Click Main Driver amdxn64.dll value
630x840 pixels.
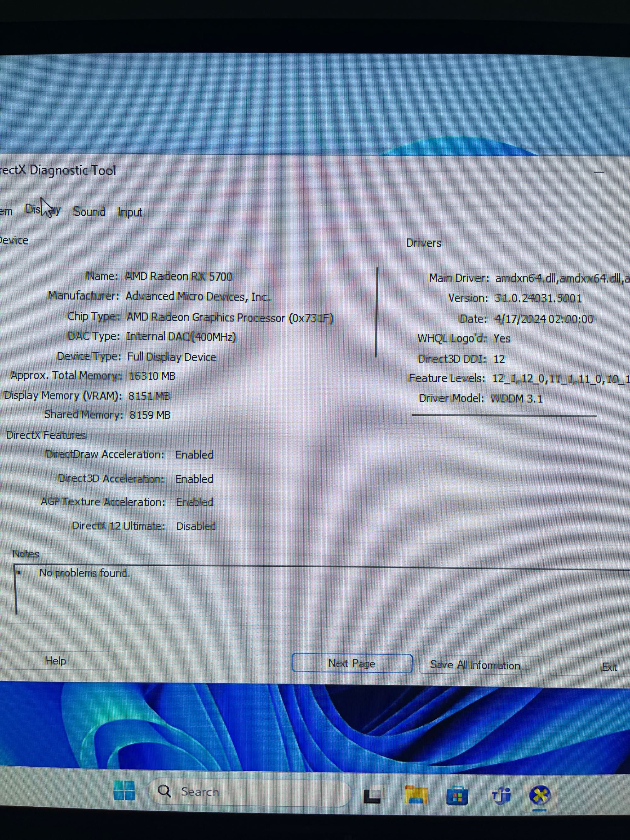(x=562, y=278)
